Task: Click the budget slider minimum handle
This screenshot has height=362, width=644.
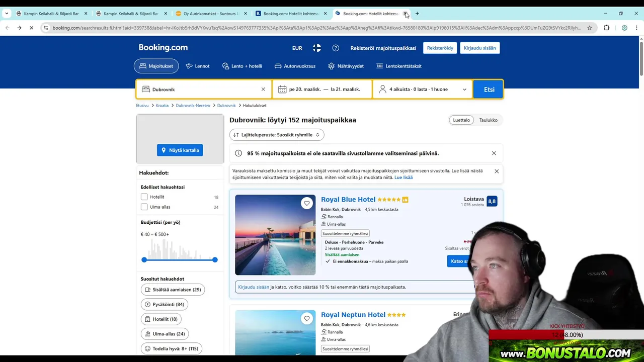Action: (144, 259)
